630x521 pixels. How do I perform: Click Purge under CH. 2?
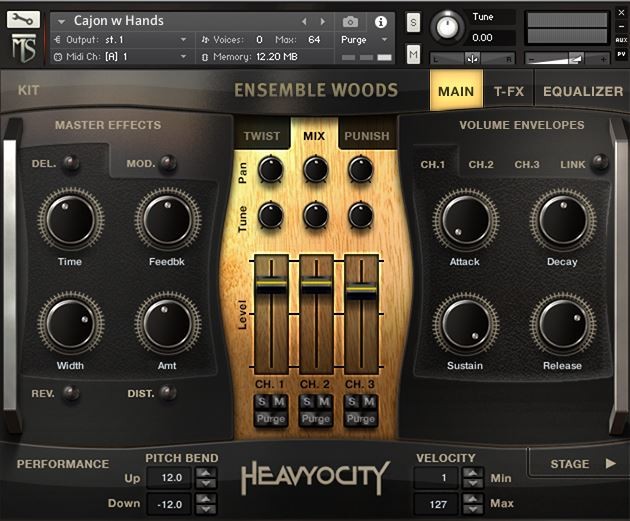[x=316, y=419]
